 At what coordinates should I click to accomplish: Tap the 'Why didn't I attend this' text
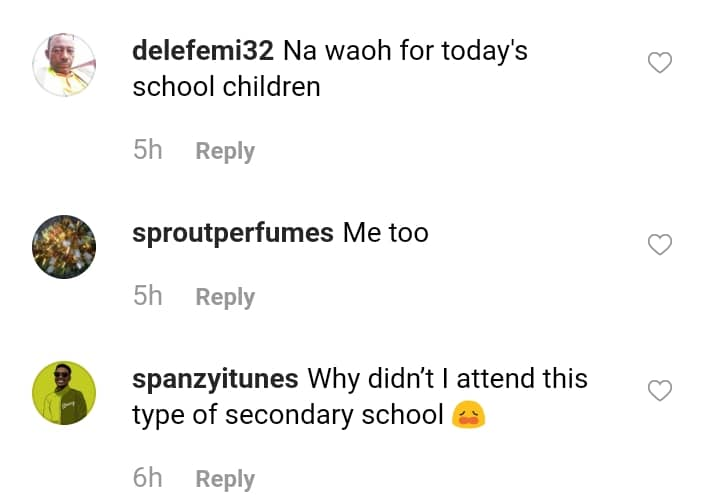[x=447, y=379]
